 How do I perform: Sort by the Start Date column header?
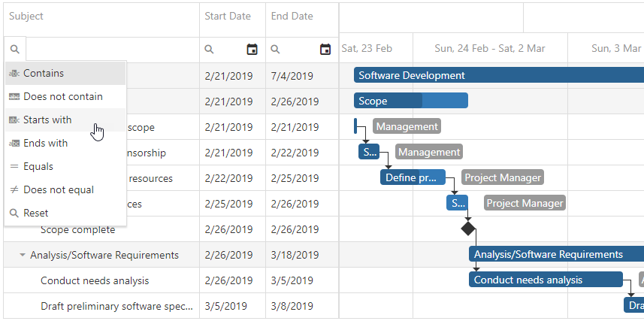(x=228, y=17)
